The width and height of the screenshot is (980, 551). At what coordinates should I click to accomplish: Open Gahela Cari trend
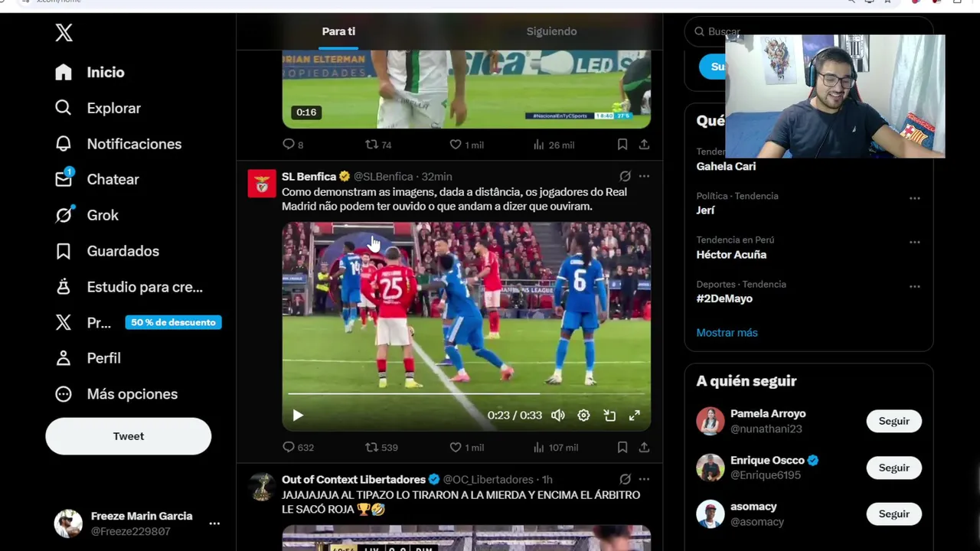pyautogui.click(x=726, y=166)
